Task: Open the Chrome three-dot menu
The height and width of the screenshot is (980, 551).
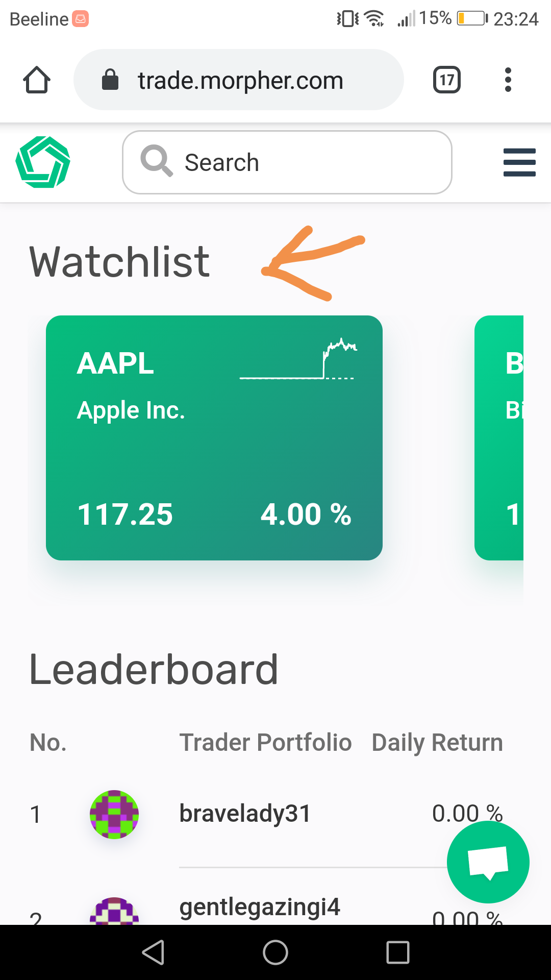Action: [x=508, y=80]
